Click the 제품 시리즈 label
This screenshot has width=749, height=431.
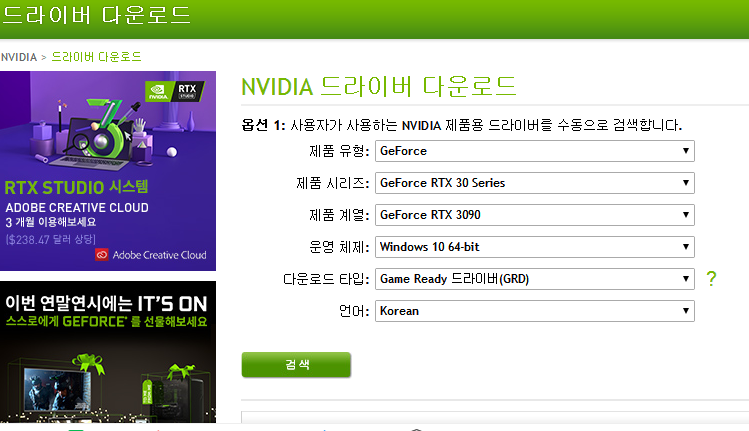tap(333, 183)
